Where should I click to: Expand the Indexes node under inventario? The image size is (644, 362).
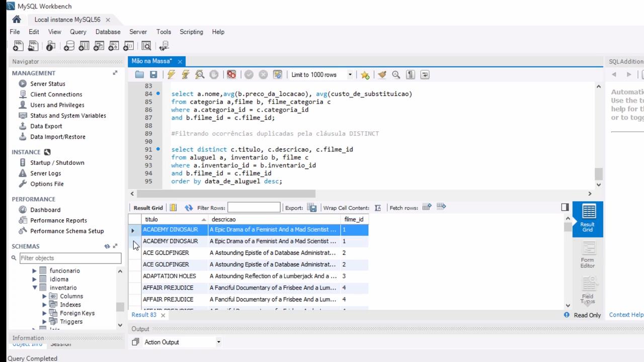tap(44, 305)
